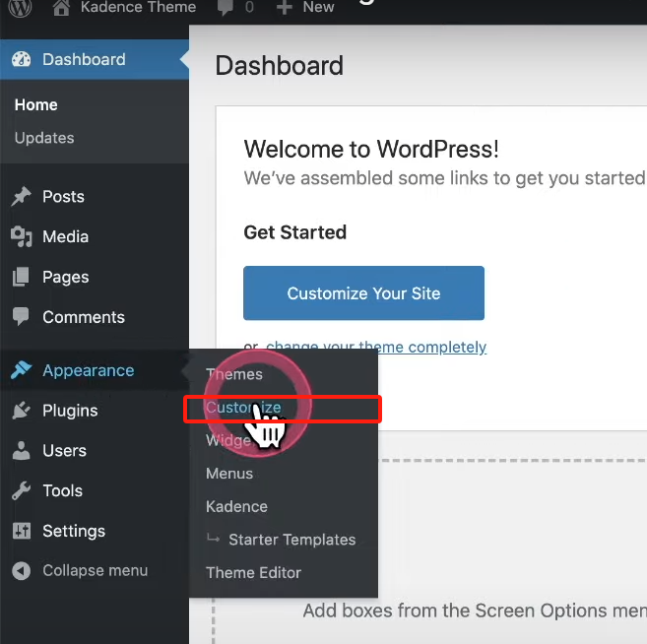Collapse the sidebar via Collapse menu text
Viewport: 647px width, 644px height.
(96, 570)
